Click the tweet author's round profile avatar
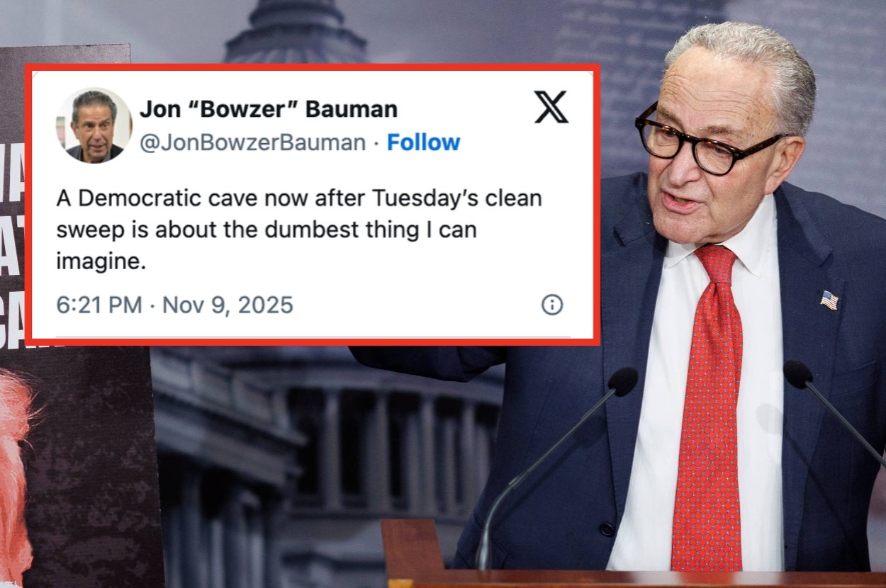886x588 pixels. pyautogui.click(x=94, y=125)
